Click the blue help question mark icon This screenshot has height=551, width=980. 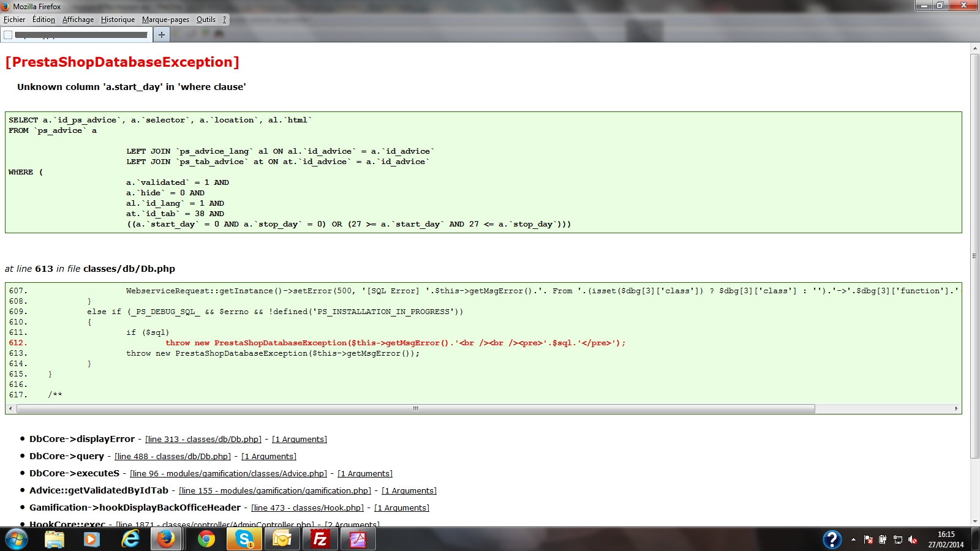click(x=832, y=539)
